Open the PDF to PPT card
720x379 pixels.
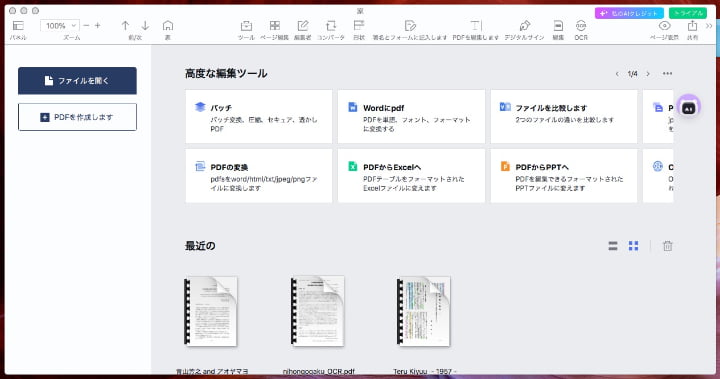[564, 175]
